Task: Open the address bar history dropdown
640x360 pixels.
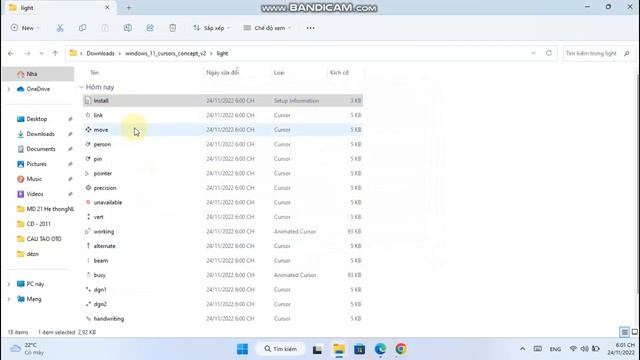Action: coord(533,53)
